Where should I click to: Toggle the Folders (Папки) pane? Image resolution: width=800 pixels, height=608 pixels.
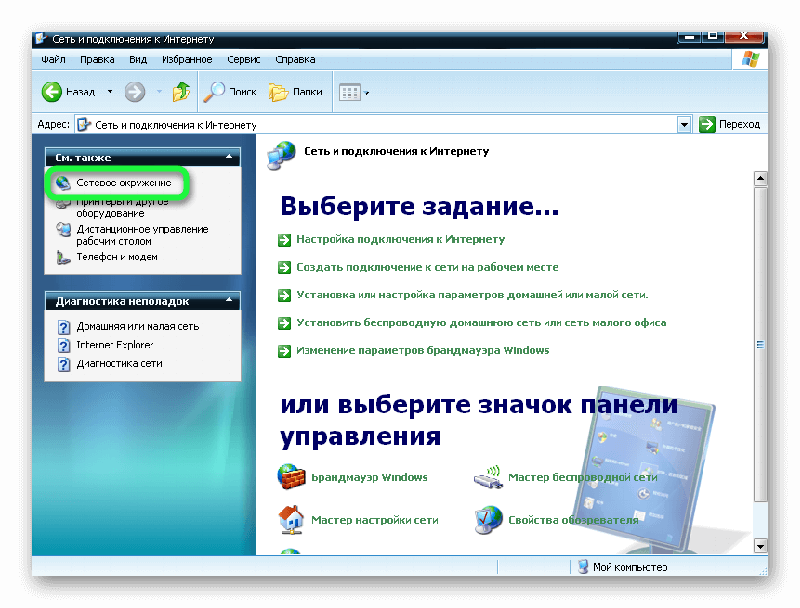tap(296, 92)
